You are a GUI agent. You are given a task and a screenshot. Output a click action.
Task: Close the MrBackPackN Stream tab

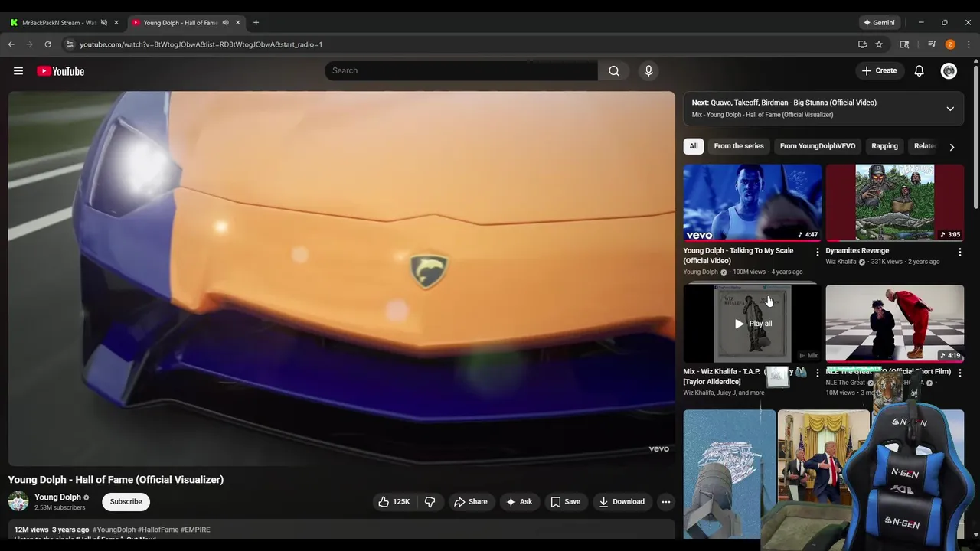(116, 22)
